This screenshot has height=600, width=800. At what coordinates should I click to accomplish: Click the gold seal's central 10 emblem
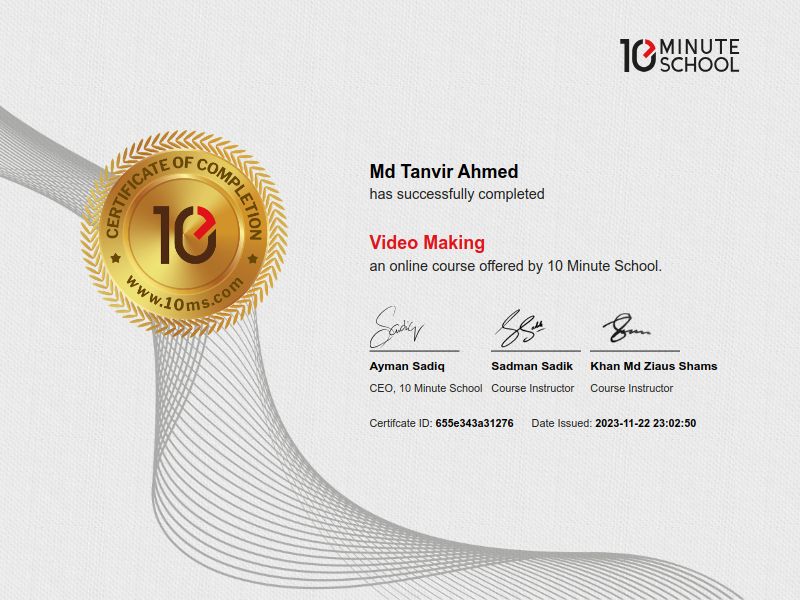click(183, 233)
